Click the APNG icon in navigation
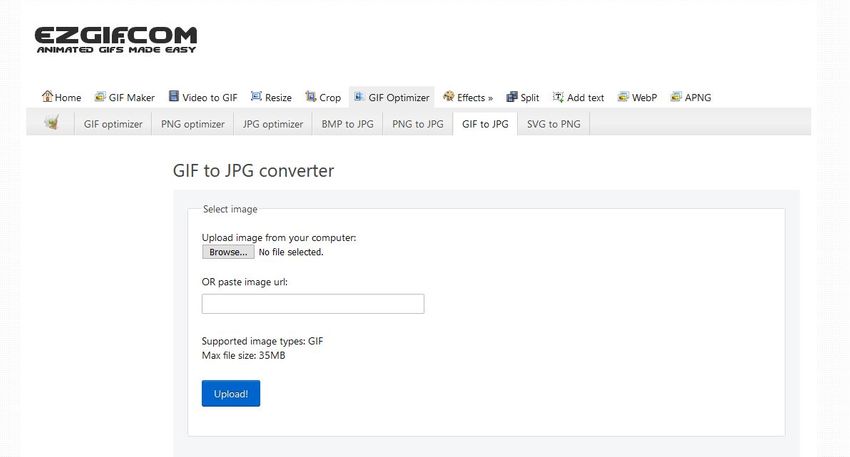 [676, 97]
